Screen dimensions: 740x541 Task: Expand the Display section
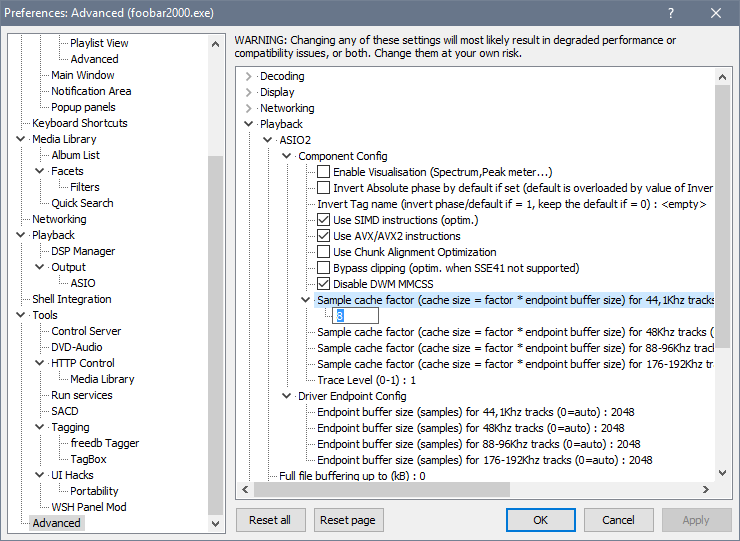(249, 92)
